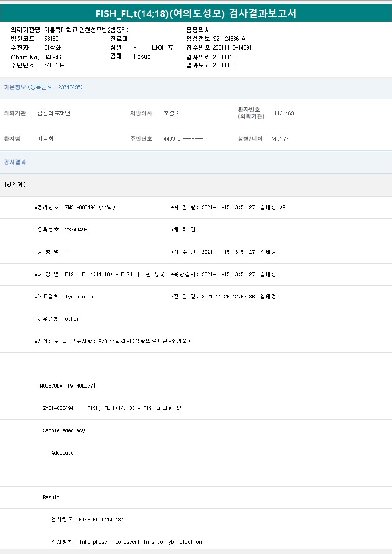The width and height of the screenshot is (392, 554).
Task: Click the 검사방법 Interphase fluorescent in situ hybridization line
Action: pyautogui.click(x=126, y=542)
